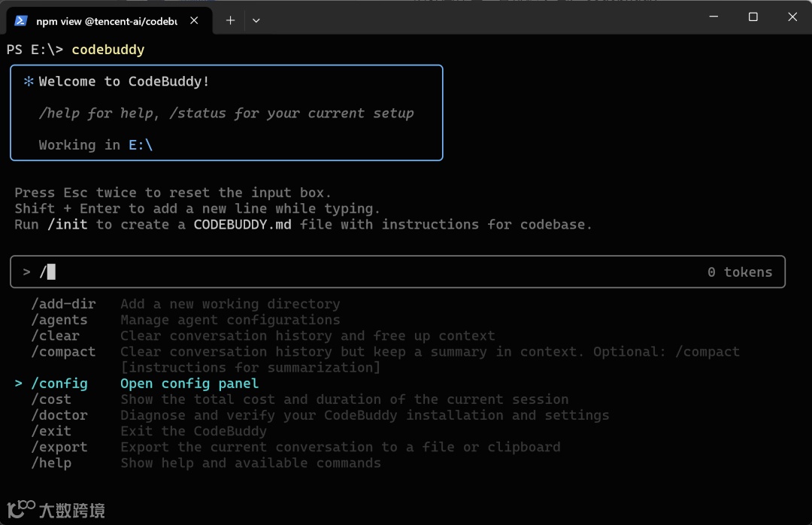Viewport: 812px width, 525px height.
Task: Click 'Exit the CodeBuddy' description
Action: [x=194, y=431]
